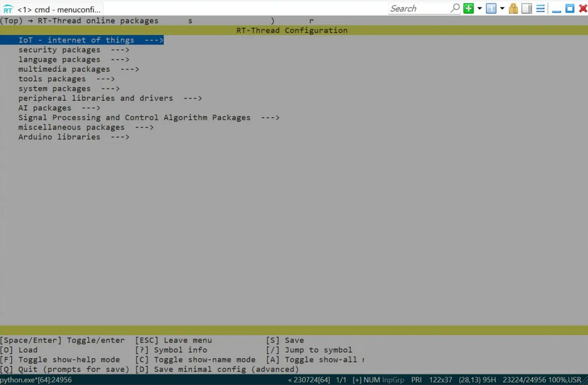Open Signal Processing and Control Algorithm Packages
The width and height of the screenshot is (588, 385).
pyautogui.click(x=149, y=118)
